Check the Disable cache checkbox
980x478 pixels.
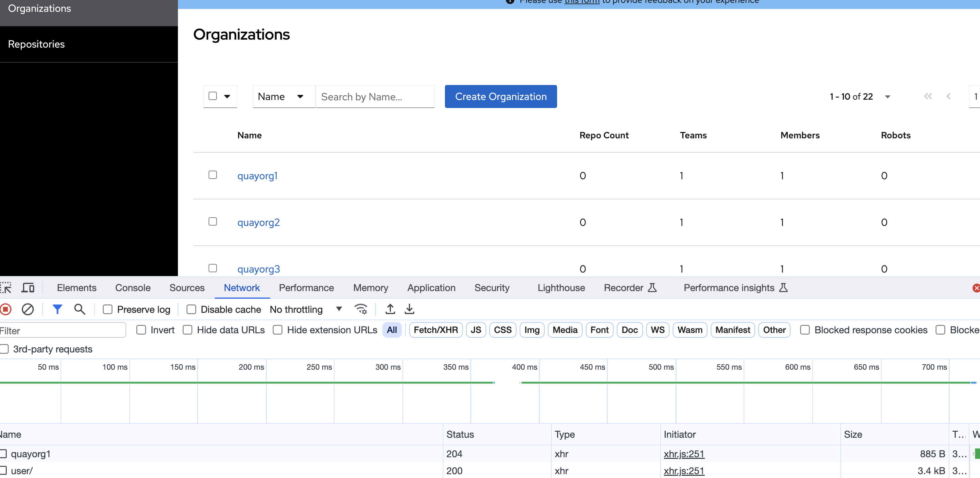pyautogui.click(x=191, y=310)
